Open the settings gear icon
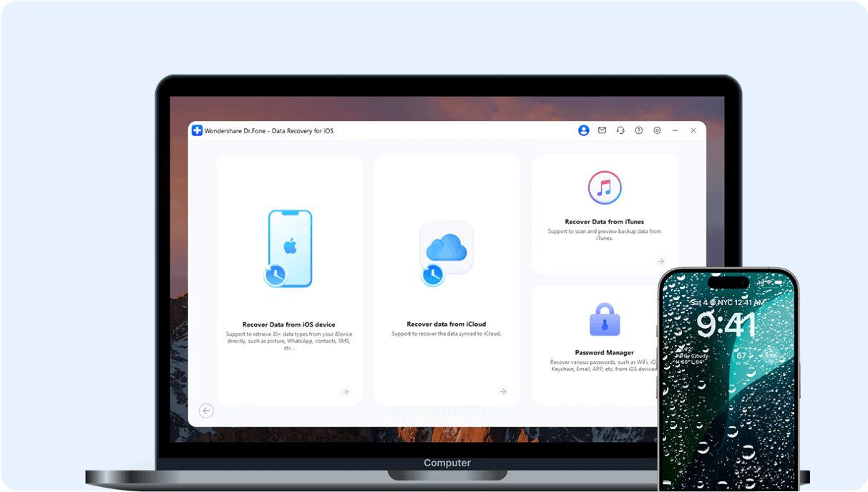Viewport: 868px width, 492px height. pyautogui.click(x=657, y=130)
